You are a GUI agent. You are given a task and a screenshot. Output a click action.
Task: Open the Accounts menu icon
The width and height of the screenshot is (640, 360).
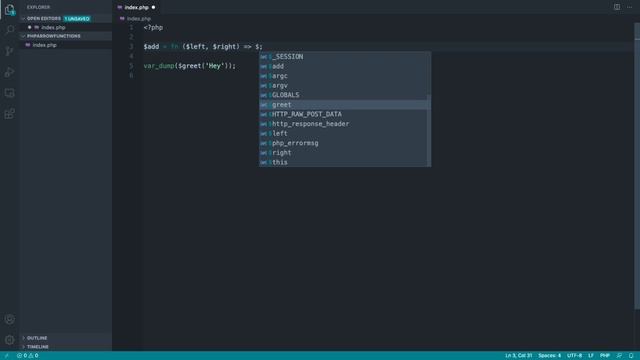[9, 319]
